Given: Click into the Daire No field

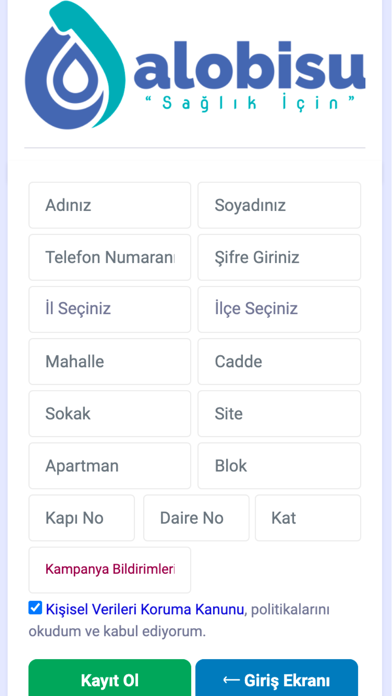Looking at the screenshot, I should pos(196,518).
